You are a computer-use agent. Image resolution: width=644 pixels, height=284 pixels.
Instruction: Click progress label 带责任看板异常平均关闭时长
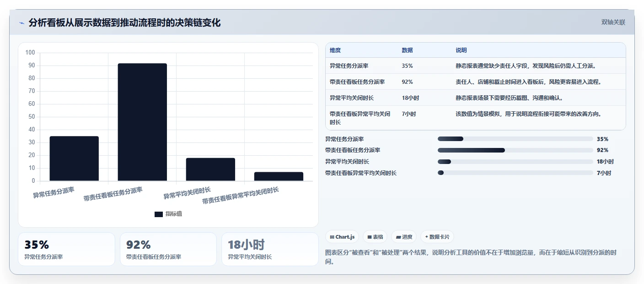pyautogui.click(x=361, y=173)
